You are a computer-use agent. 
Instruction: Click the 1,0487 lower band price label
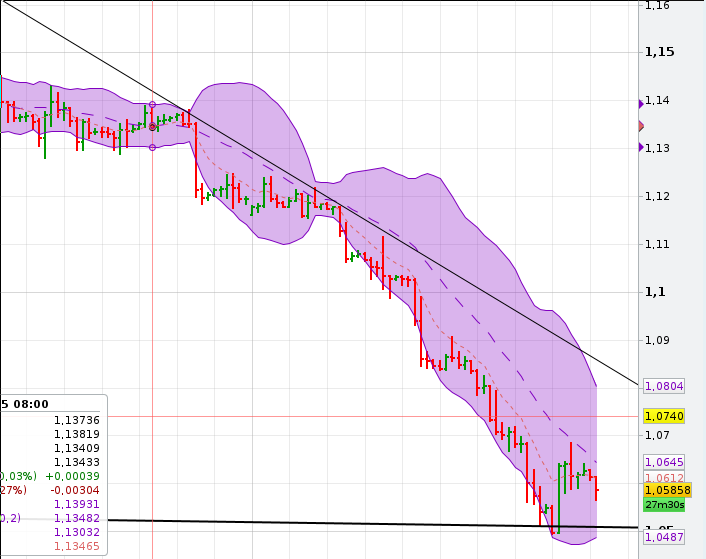click(x=664, y=537)
